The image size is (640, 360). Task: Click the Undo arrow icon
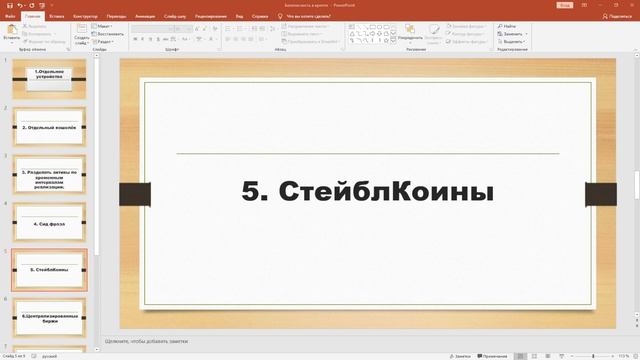coord(20,5)
